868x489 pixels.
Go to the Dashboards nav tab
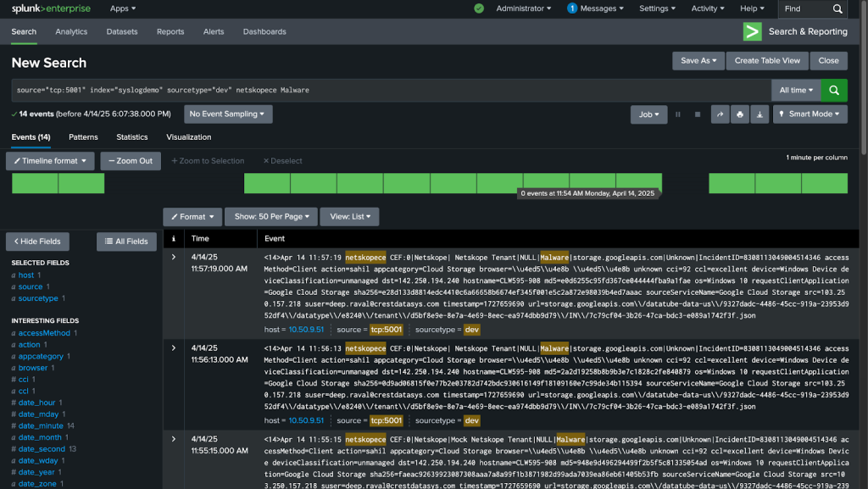pos(264,31)
